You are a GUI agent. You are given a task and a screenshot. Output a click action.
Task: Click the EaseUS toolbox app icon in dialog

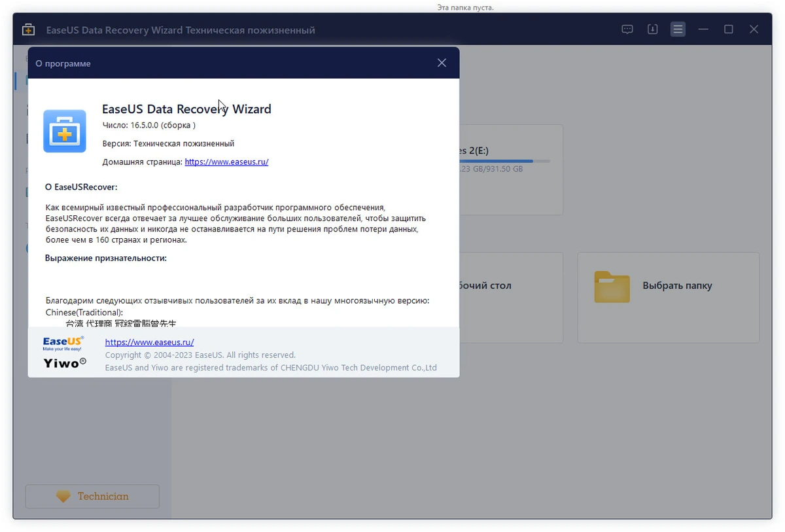click(x=65, y=131)
